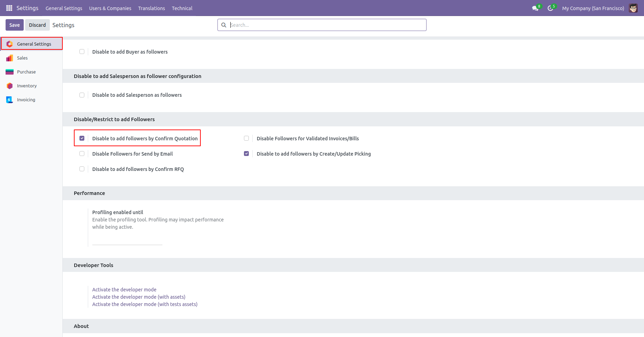
Task: Click the Sales app icon
Action: tap(10, 58)
